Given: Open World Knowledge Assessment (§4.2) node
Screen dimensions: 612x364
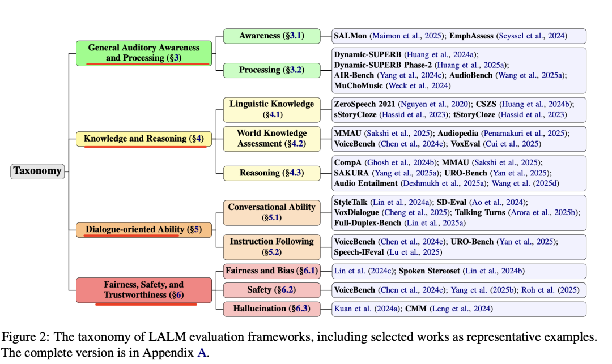Looking at the screenshot, I should [x=271, y=138].
